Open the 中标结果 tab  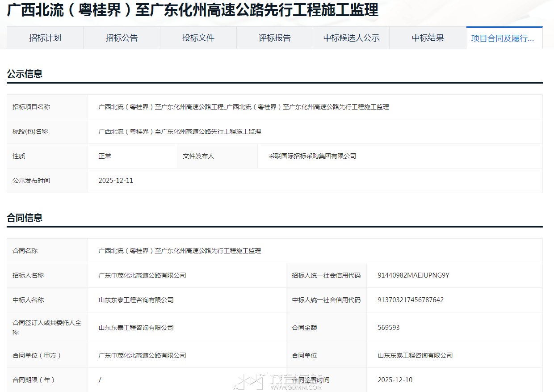click(x=428, y=38)
